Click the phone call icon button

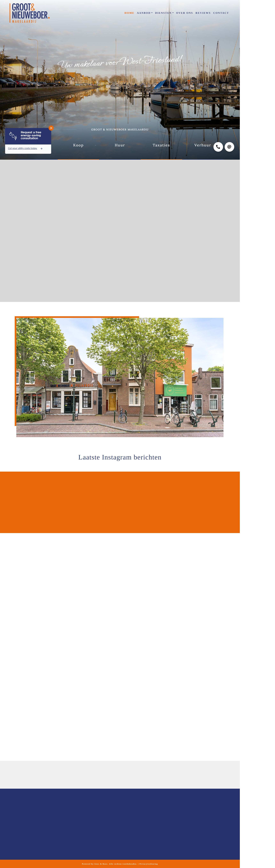pos(218,147)
